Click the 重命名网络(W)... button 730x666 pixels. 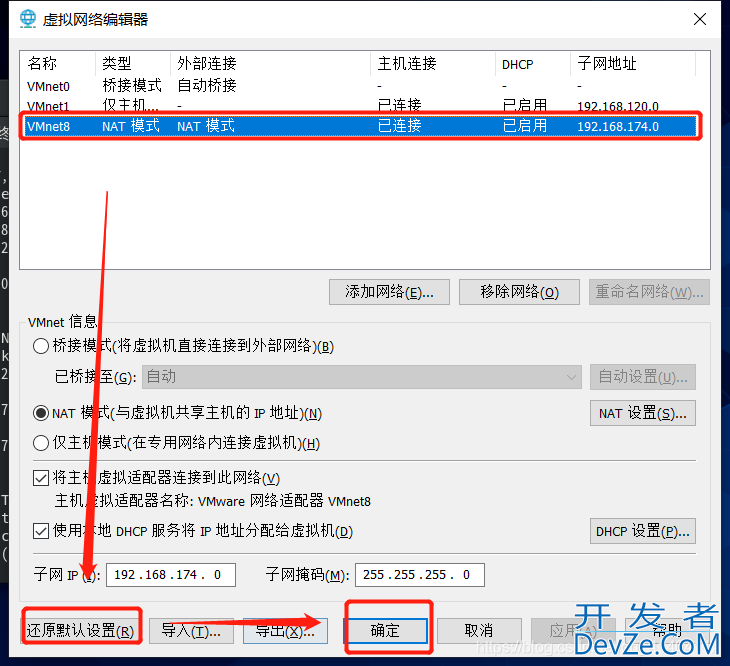pos(649,292)
